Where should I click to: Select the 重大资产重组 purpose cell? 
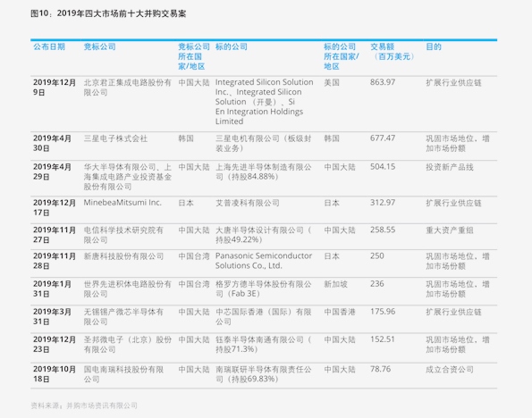pos(450,230)
